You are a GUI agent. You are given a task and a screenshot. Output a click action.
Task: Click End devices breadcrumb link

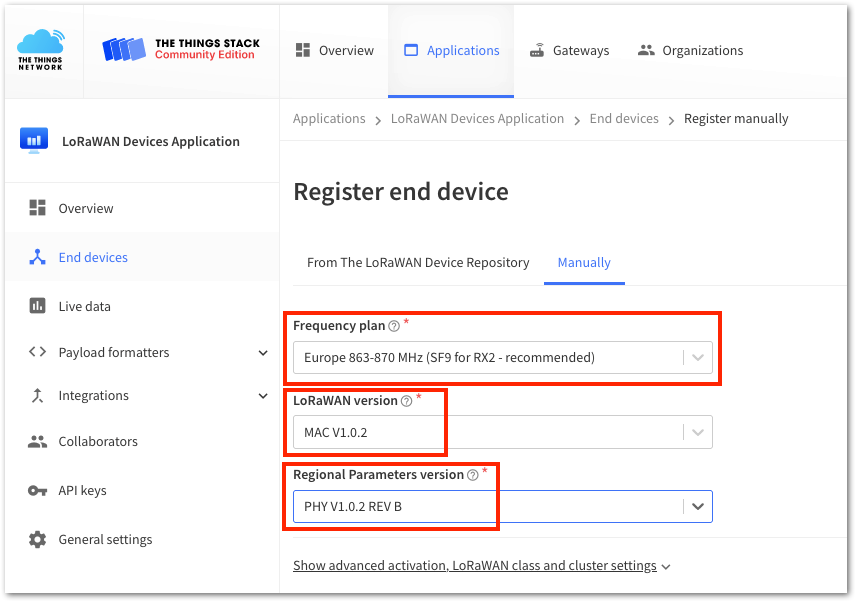pos(624,118)
